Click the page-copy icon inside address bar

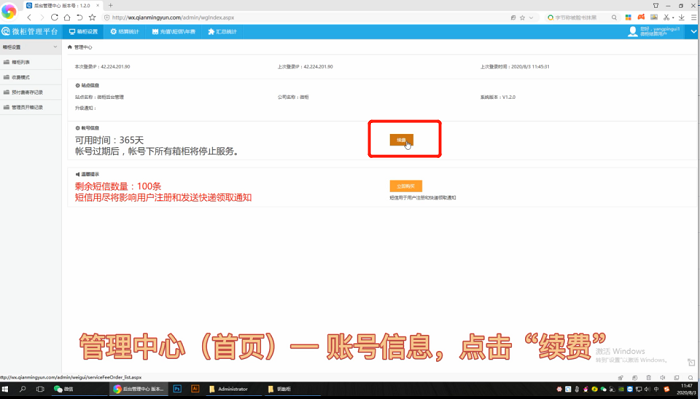(x=513, y=17)
